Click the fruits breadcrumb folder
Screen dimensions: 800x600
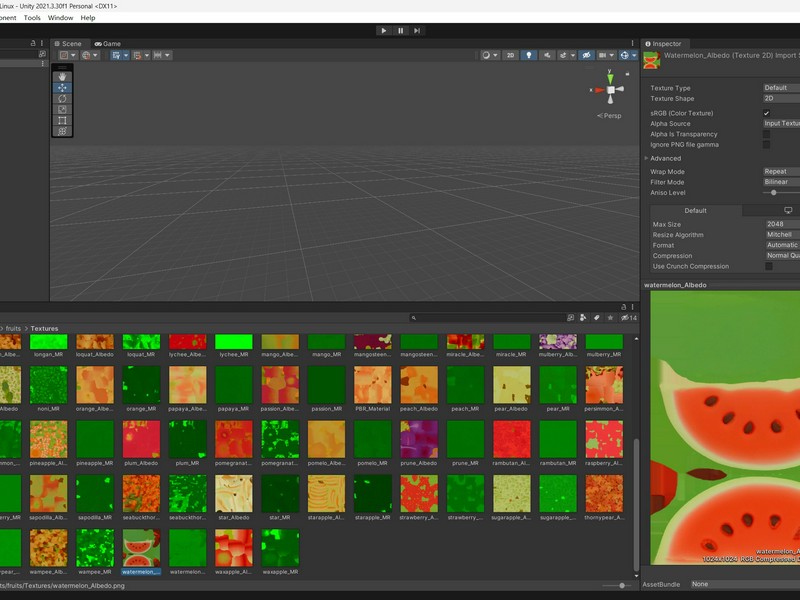point(13,329)
